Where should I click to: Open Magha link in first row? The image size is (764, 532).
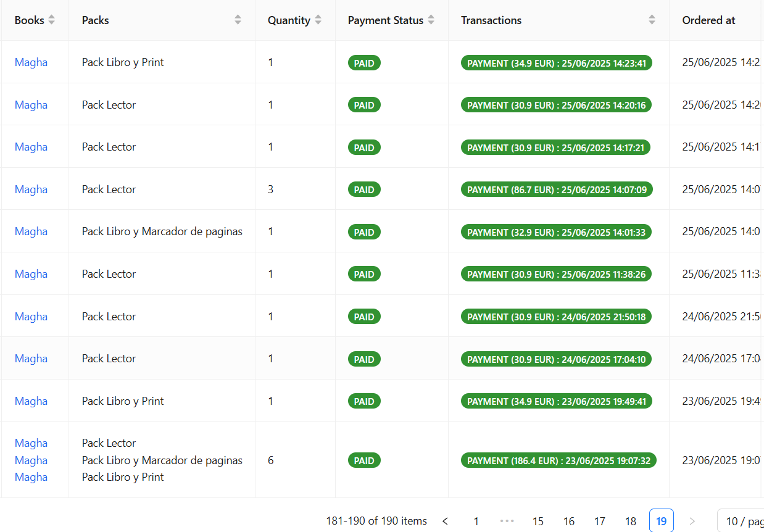pyautogui.click(x=31, y=62)
